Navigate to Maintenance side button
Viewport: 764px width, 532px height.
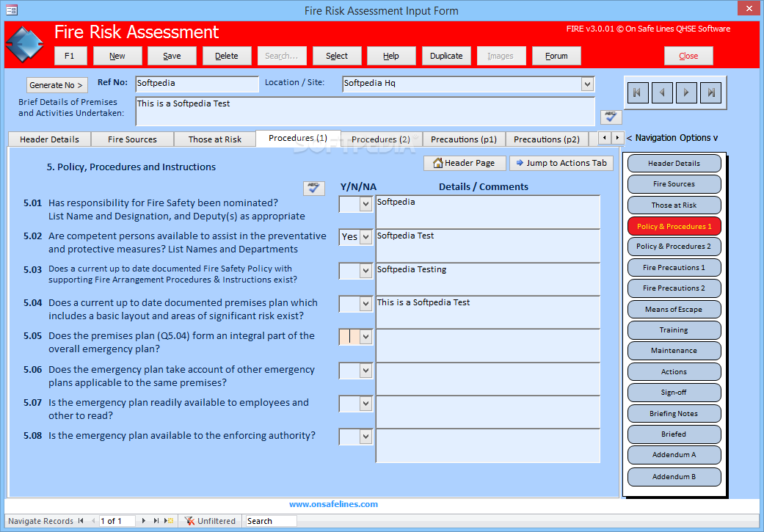[674, 351]
